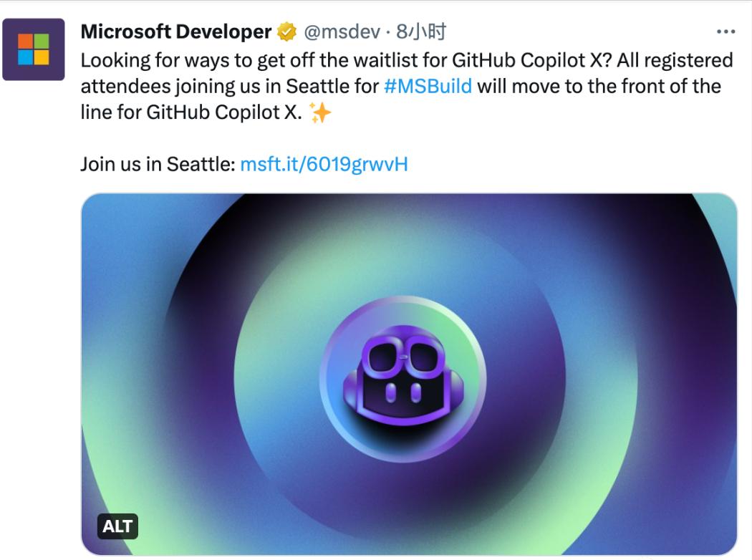Screen dimensions: 752x560
Task: Show the image ALT description badge
Action: pos(117,527)
